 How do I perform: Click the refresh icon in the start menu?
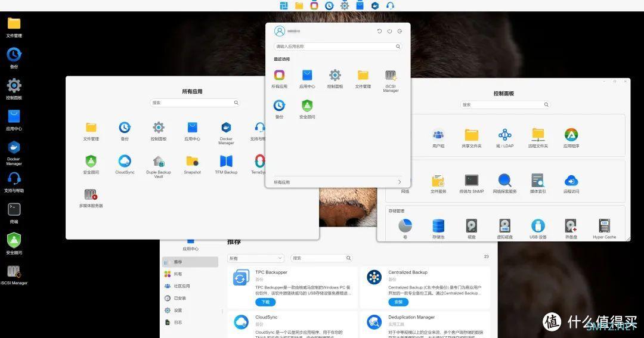379,31
